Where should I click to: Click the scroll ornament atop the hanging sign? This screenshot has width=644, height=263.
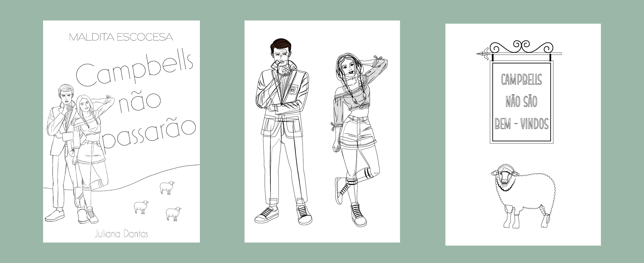click(x=522, y=46)
